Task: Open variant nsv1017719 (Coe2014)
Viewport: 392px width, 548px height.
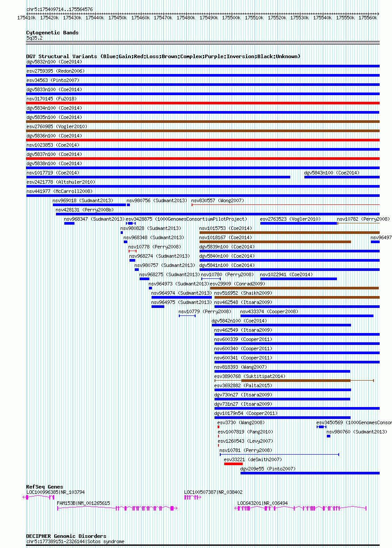Action: click(x=158, y=177)
